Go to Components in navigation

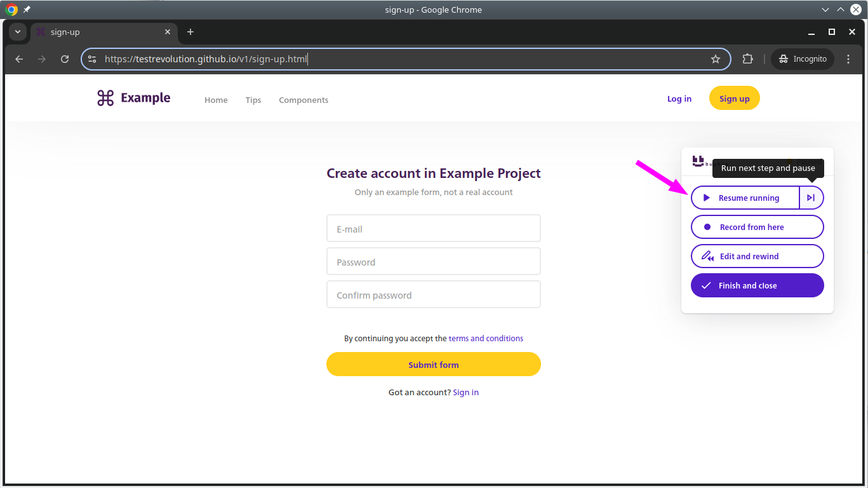pyautogui.click(x=304, y=100)
